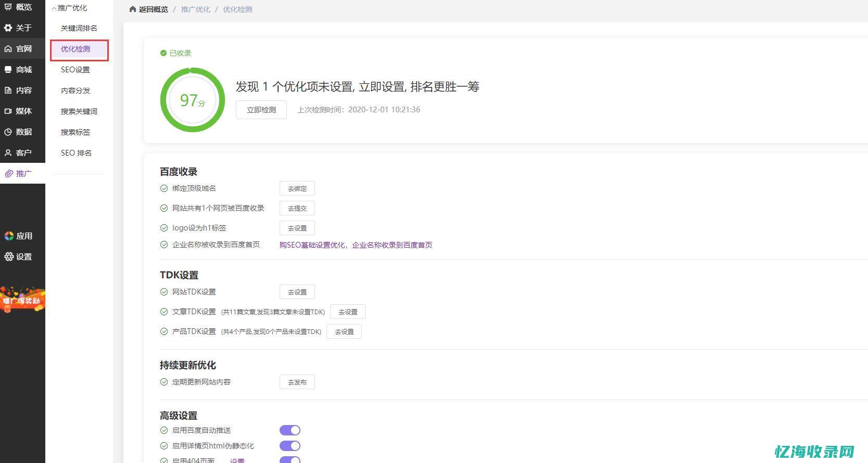Click check icon beside 网站共有1个网页被百度收录
The width and height of the screenshot is (868, 463).
pyautogui.click(x=164, y=208)
